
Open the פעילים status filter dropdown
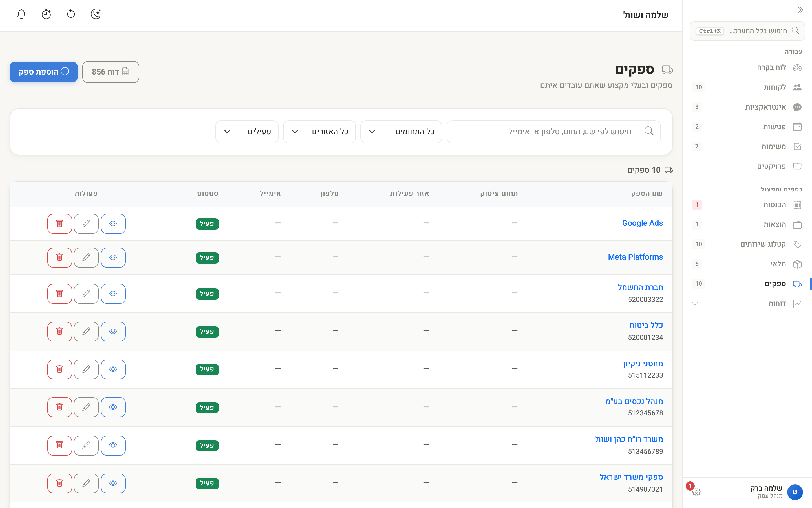click(247, 132)
